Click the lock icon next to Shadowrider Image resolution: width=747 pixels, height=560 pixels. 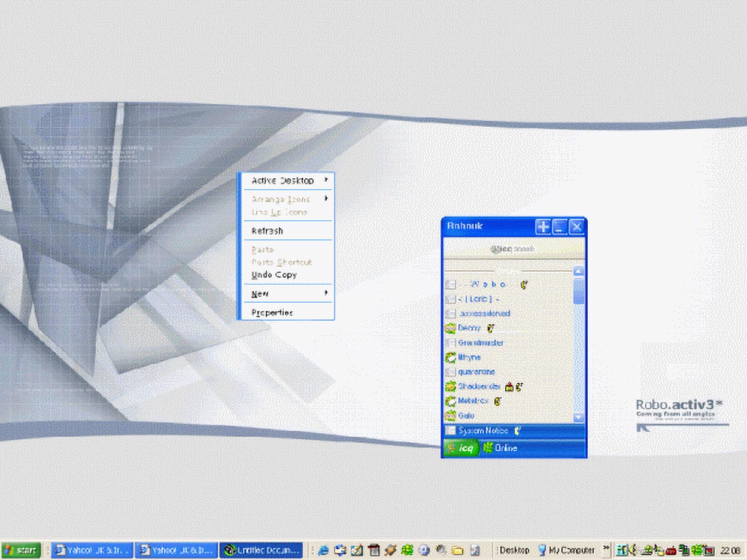(509, 386)
